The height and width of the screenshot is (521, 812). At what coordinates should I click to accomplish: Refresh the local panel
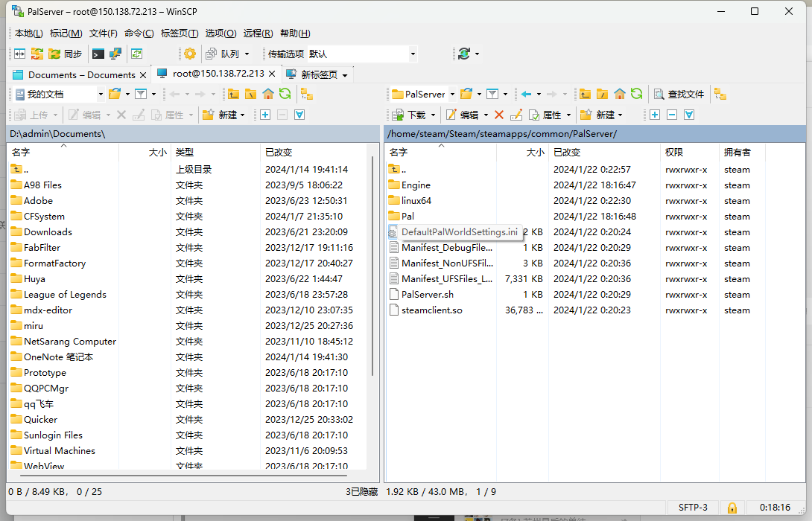[x=285, y=95]
